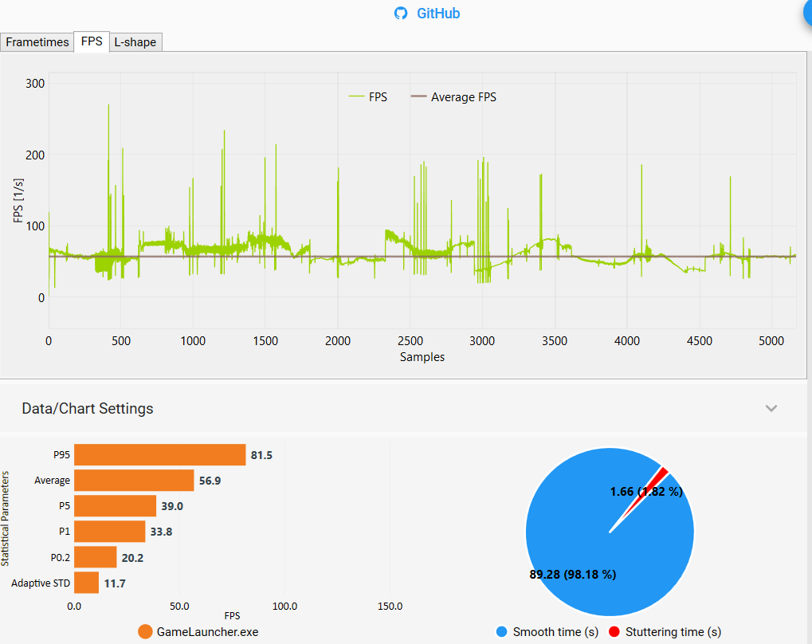Click the 1.66 (1.82 %) pie label
This screenshot has width=812, height=644.
point(646,491)
